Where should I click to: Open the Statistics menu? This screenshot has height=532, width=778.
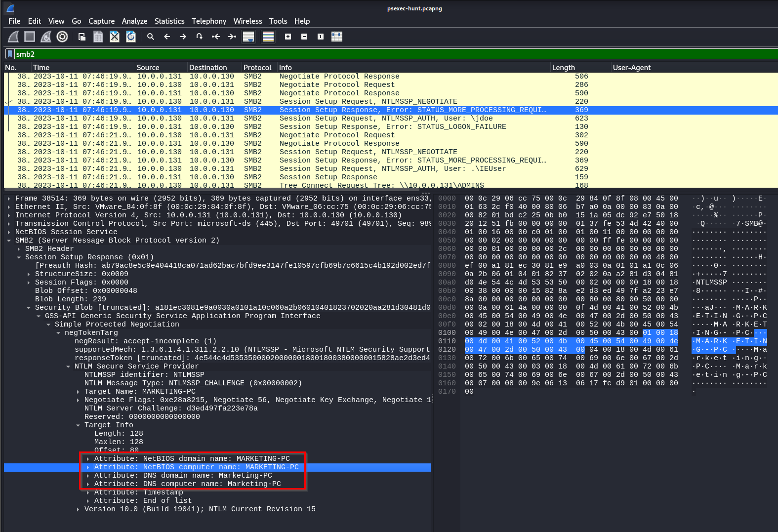click(x=169, y=21)
